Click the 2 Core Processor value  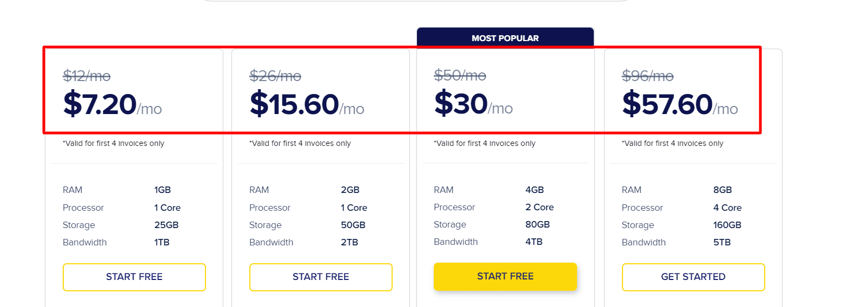coord(539,207)
